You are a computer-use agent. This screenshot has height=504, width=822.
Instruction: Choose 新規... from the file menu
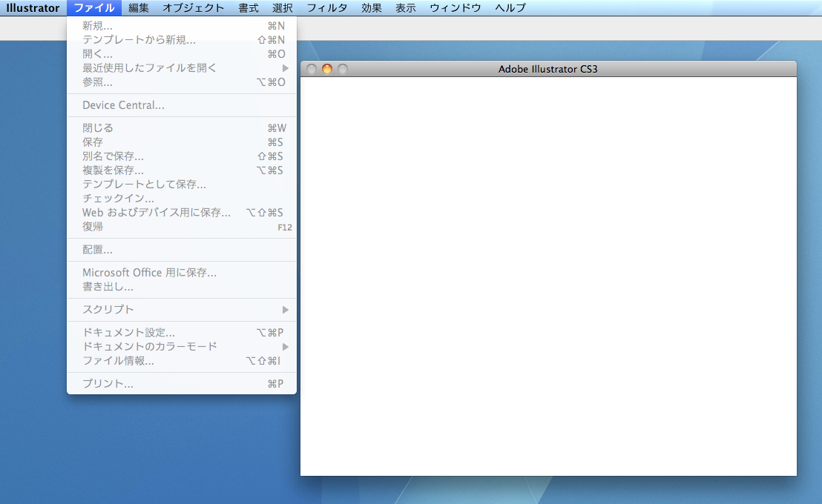(181, 26)
